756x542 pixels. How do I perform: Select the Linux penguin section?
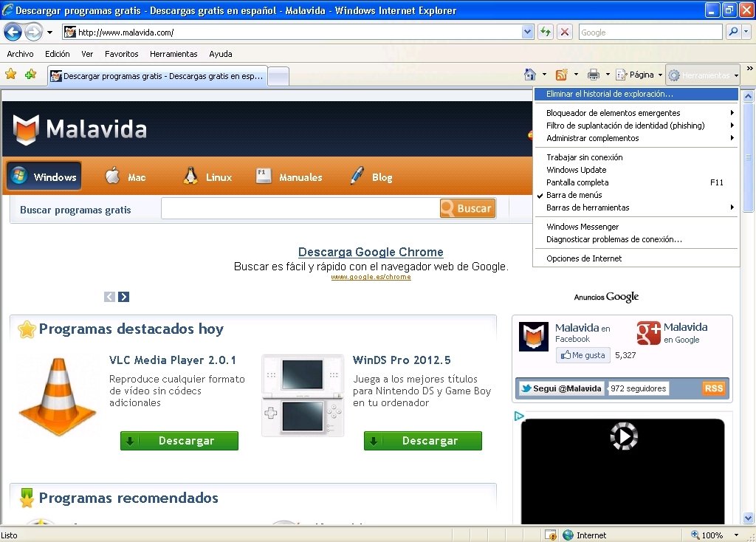207,177
